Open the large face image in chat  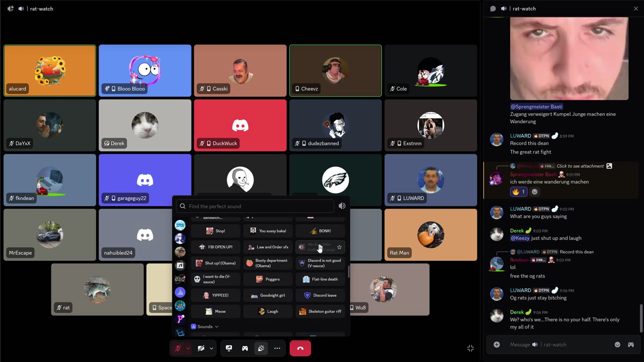click(x=569, y=58)
